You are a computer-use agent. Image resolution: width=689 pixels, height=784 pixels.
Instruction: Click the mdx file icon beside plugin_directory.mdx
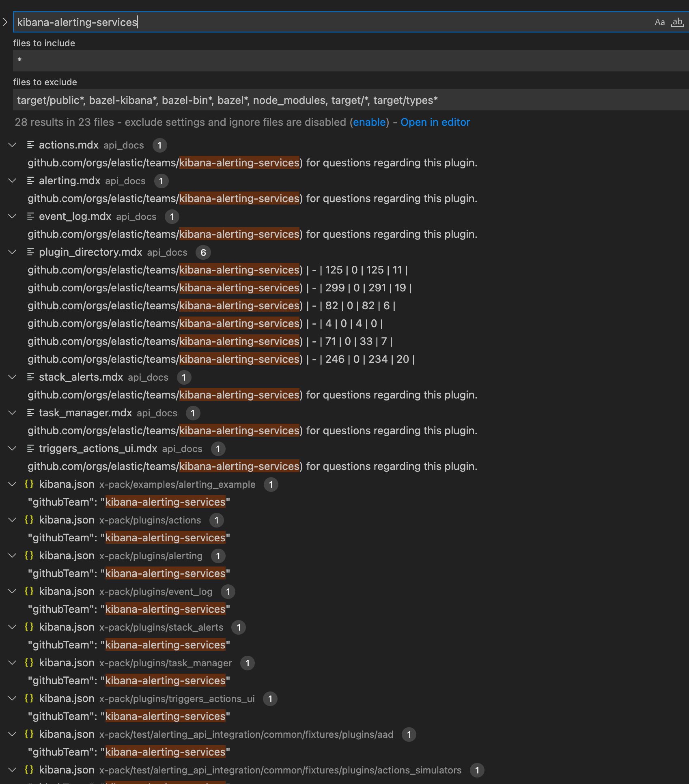(x=30, y=252)
